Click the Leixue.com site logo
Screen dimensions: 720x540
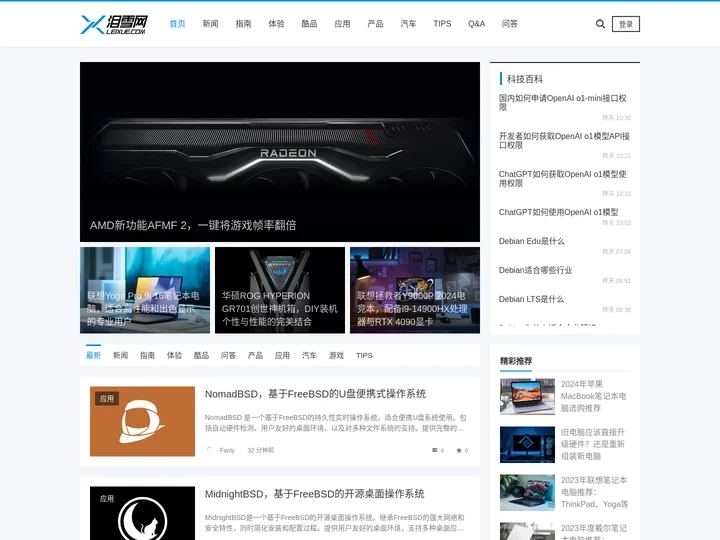pos(114,24)
